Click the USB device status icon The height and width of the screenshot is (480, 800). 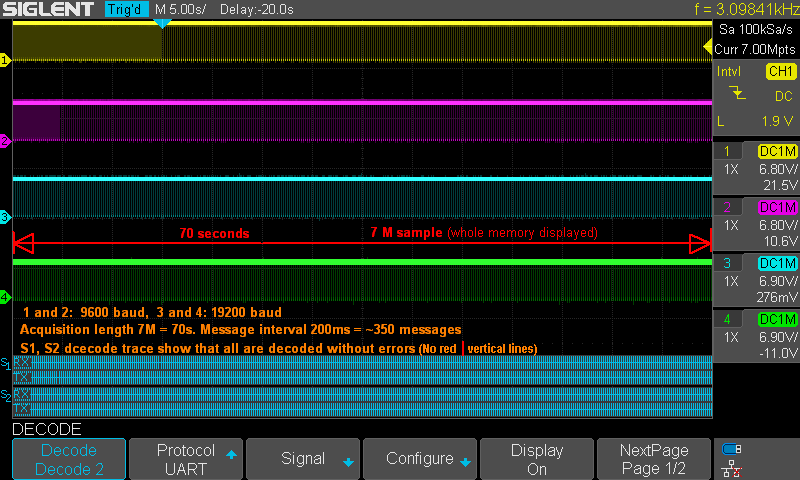click(x=732, y=449)
